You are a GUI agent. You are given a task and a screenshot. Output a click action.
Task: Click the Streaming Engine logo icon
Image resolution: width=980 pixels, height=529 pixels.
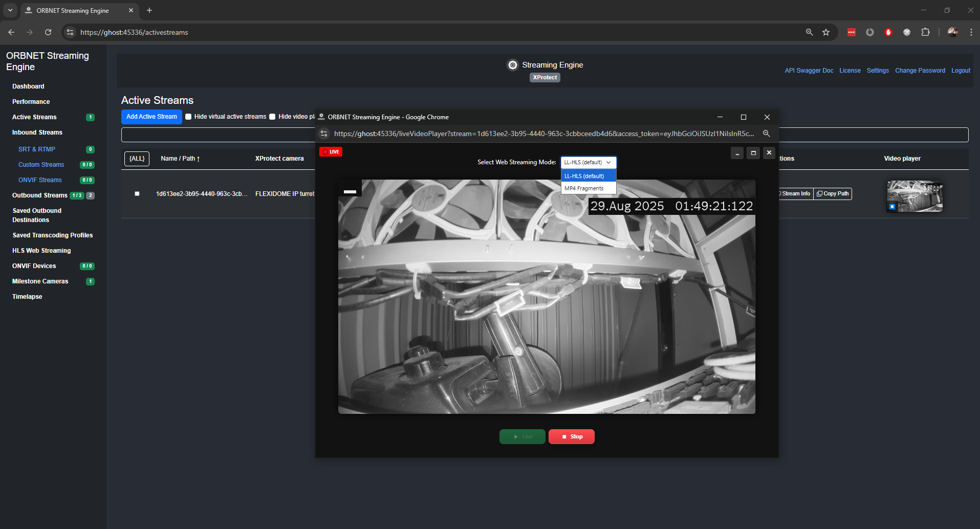(512, 65)
